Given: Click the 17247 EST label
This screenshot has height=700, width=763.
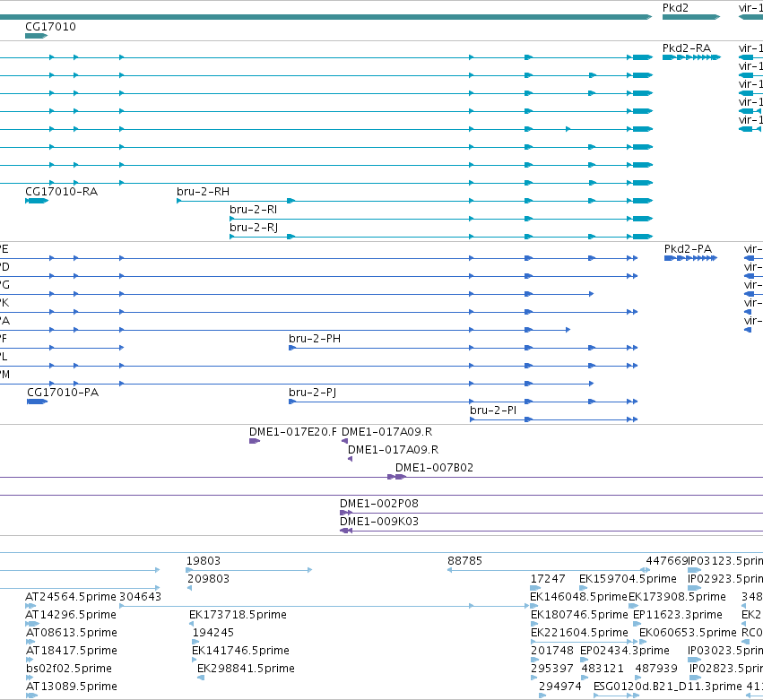Looking at the screenshot, I should coord(548,579).
